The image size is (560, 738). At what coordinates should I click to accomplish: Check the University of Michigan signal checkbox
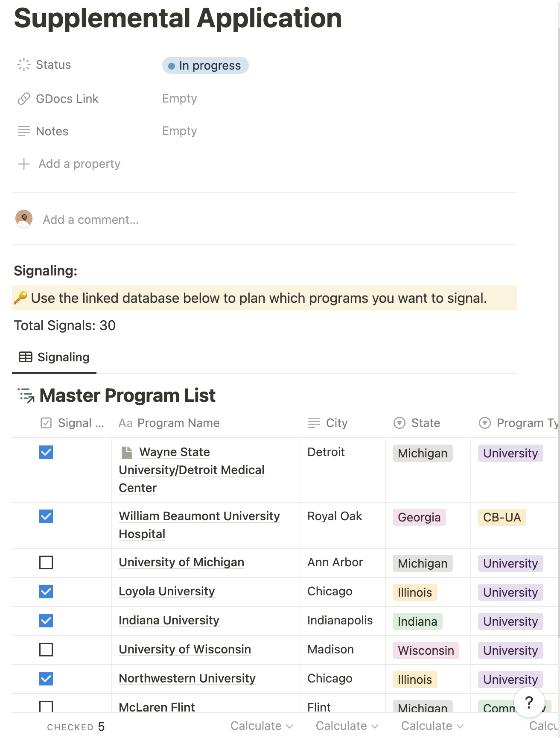[x=46, y=562]
